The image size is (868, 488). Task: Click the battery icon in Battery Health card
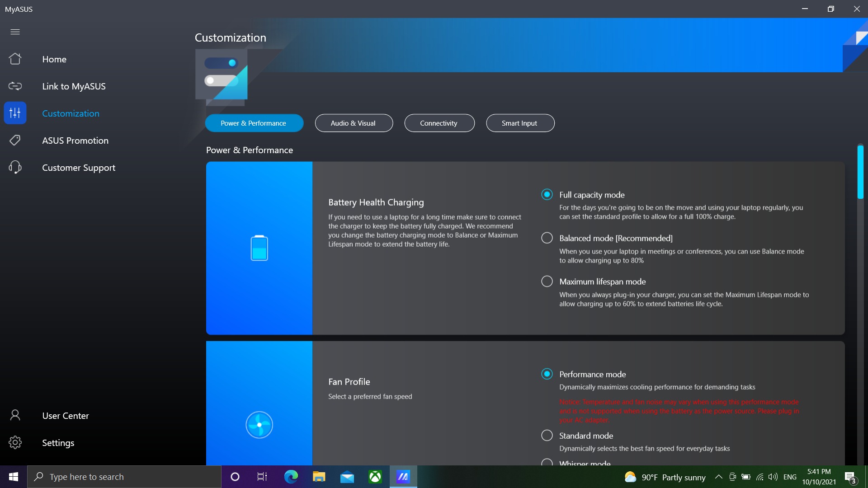(259, 248)
